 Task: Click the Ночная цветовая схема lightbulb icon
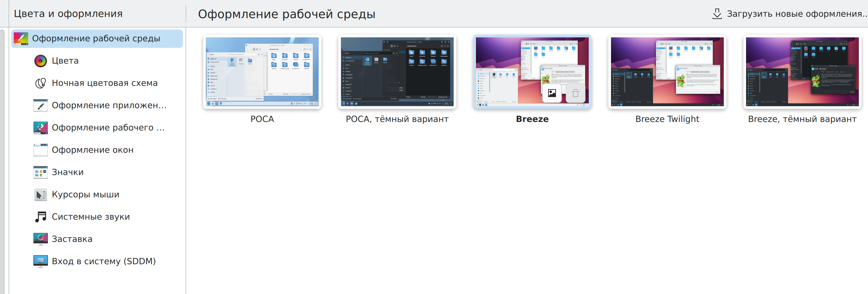40,83
